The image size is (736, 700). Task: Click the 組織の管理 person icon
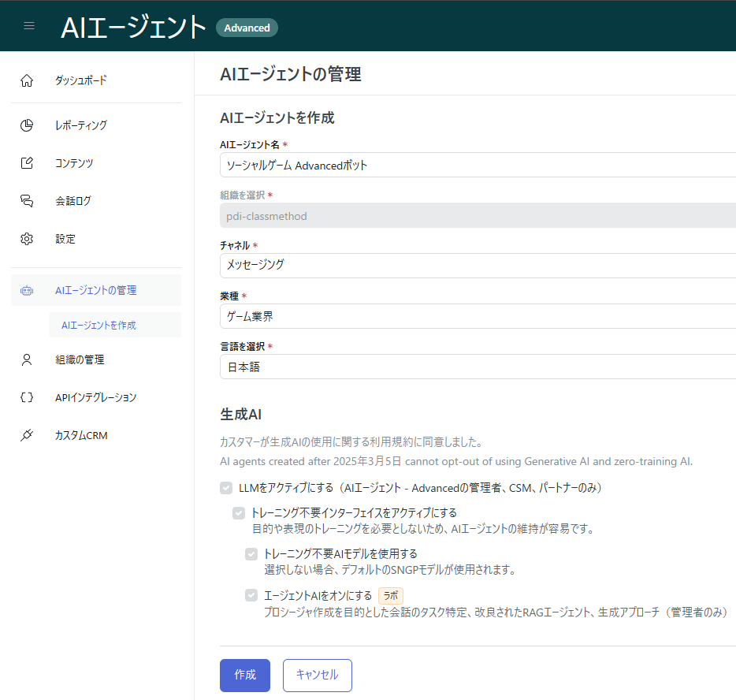tap(27, 359)
